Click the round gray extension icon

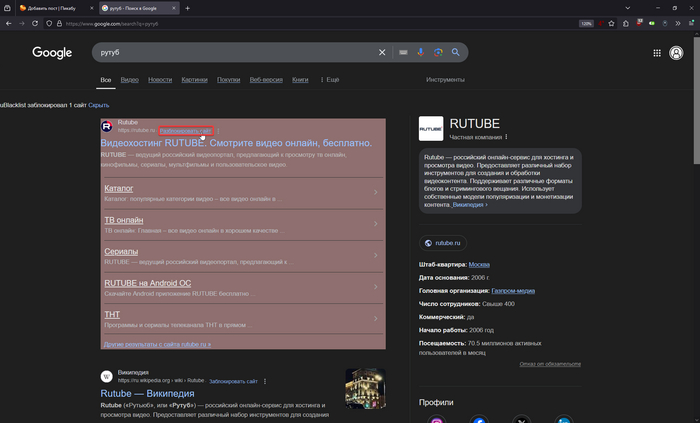pos(665,24)
